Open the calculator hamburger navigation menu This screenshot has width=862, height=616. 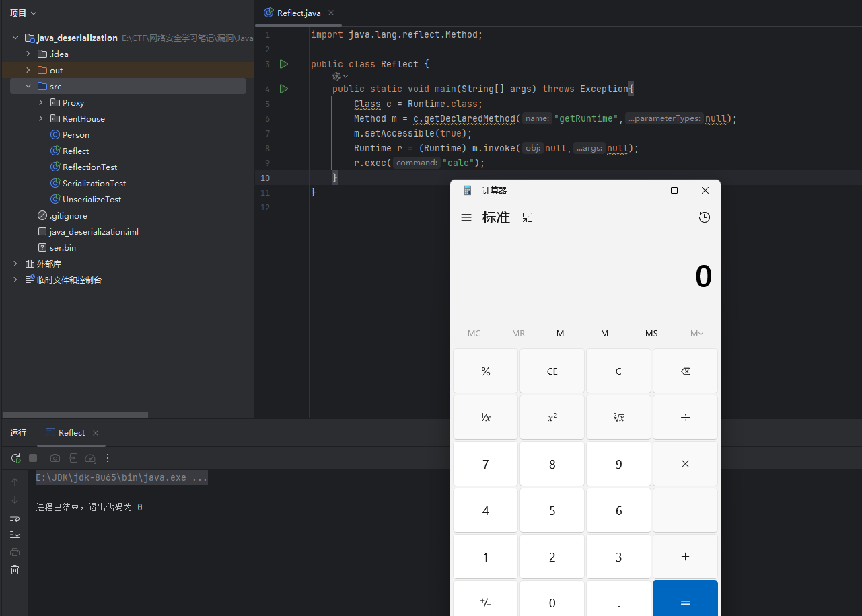(x=466, y=217)
